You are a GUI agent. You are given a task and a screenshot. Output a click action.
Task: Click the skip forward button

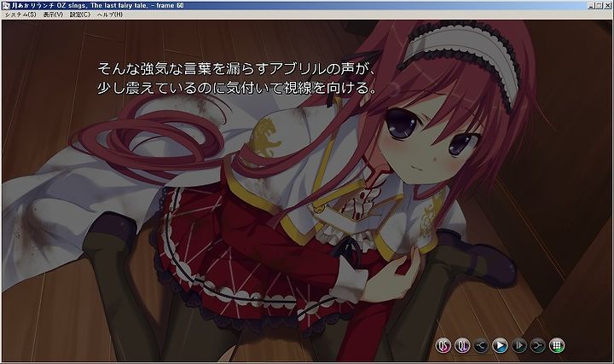(x=518, y=345)
